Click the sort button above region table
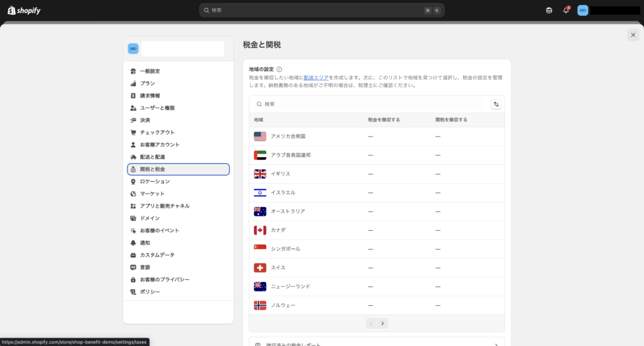The image size is (644, 346). point(496,104)
